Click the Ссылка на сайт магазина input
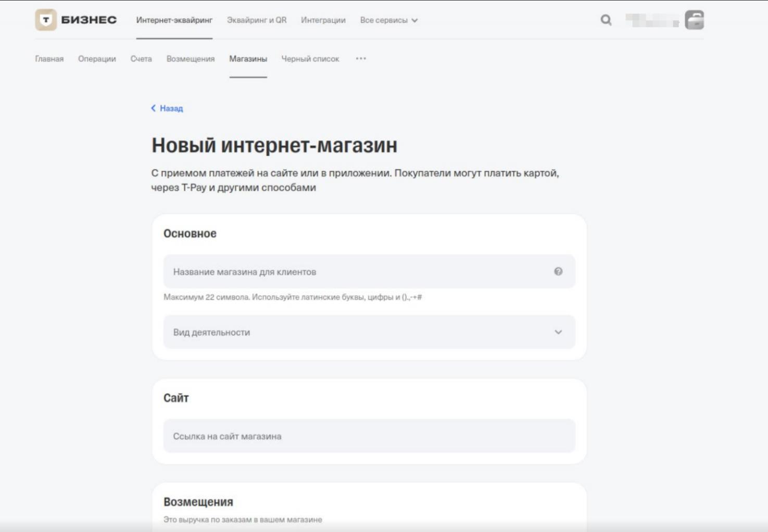The width and height of the screenshot is (768, 532). (x=369, y=436)
